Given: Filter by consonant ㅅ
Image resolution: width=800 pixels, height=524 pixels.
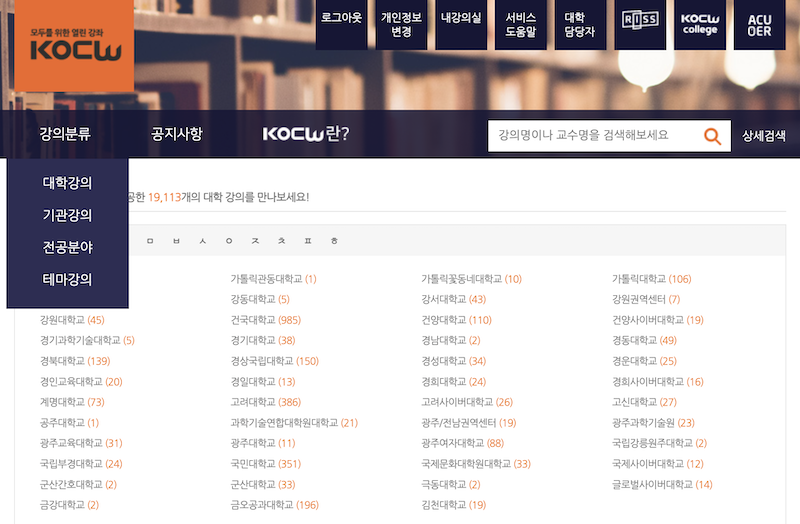Looking at the screenshot, I should (203, 241).
